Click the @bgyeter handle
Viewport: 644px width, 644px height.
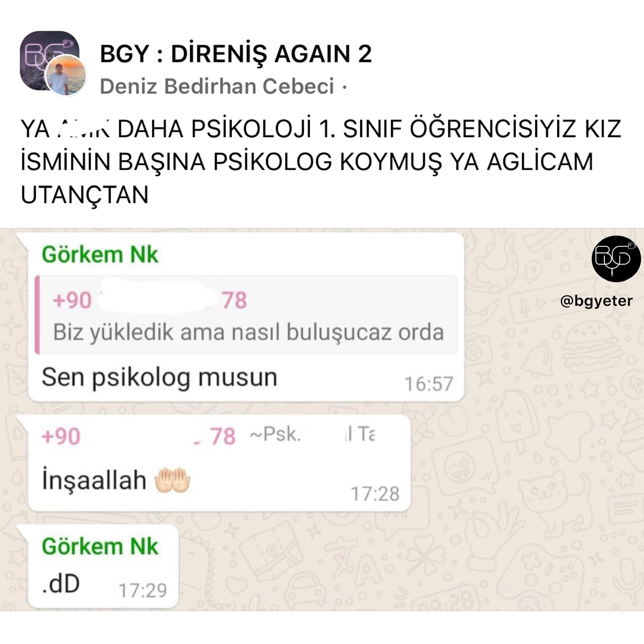596,301
